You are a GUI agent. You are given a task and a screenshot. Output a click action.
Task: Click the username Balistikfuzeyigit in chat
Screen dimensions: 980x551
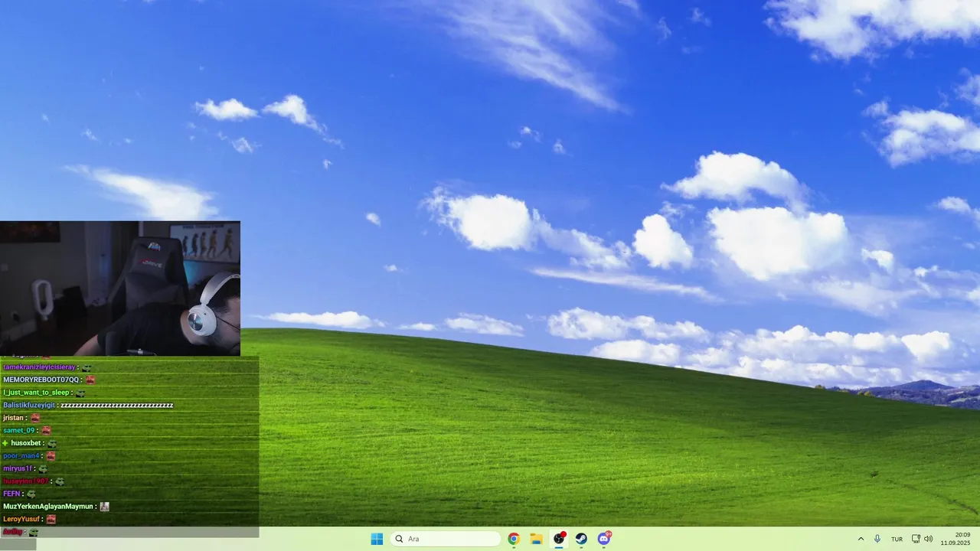(x=29, y=405)
